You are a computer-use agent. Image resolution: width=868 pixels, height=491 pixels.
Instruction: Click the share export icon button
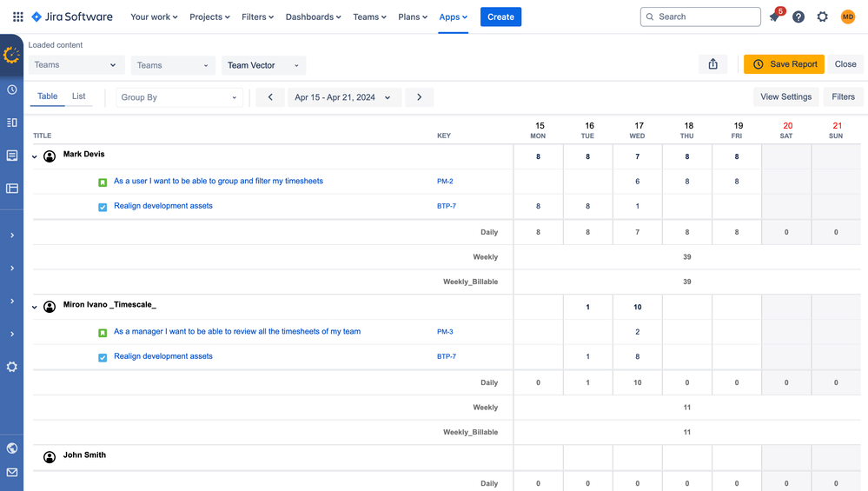click(713, 64)
